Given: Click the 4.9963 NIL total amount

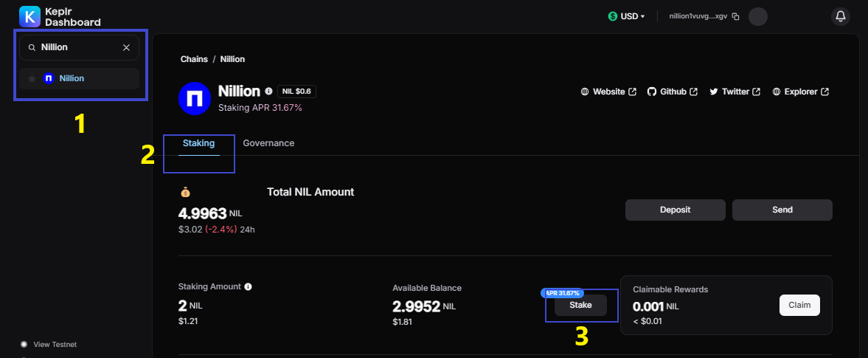Looking at the screenshot, I should (210, 213).
